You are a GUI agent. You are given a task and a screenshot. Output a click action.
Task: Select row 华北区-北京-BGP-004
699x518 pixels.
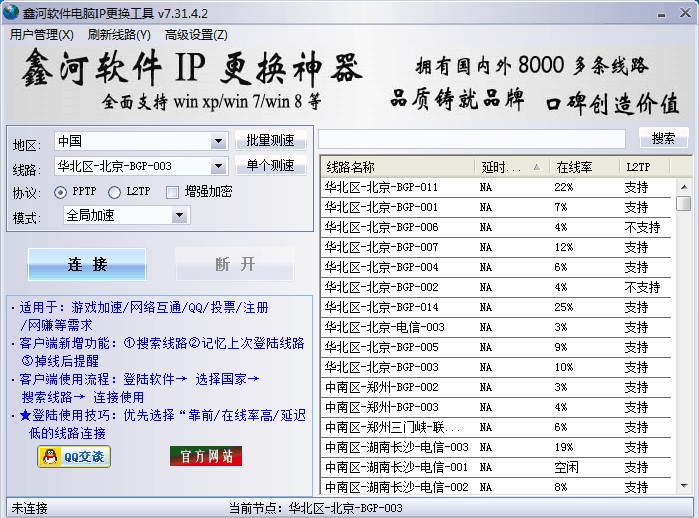(x=496, y=267)
